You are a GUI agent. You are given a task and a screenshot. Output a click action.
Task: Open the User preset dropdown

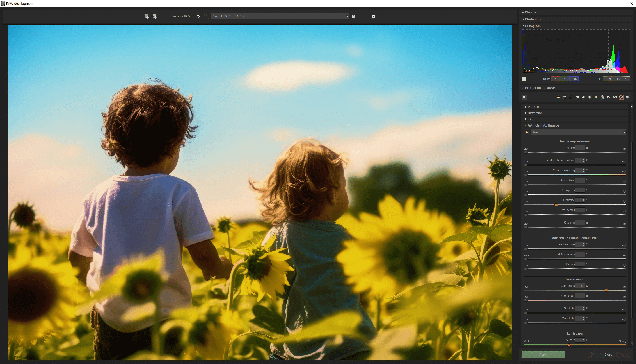pyautogui.click(x=624, y=132)
